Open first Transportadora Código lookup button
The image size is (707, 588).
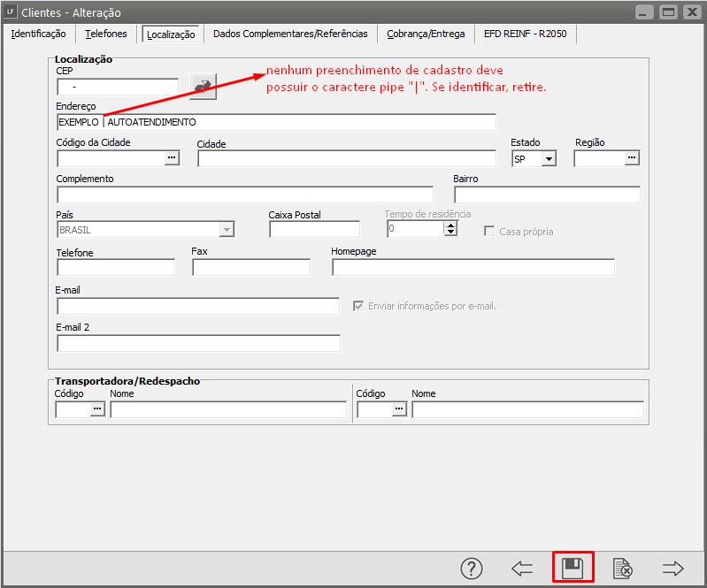(x=97, y=409)
